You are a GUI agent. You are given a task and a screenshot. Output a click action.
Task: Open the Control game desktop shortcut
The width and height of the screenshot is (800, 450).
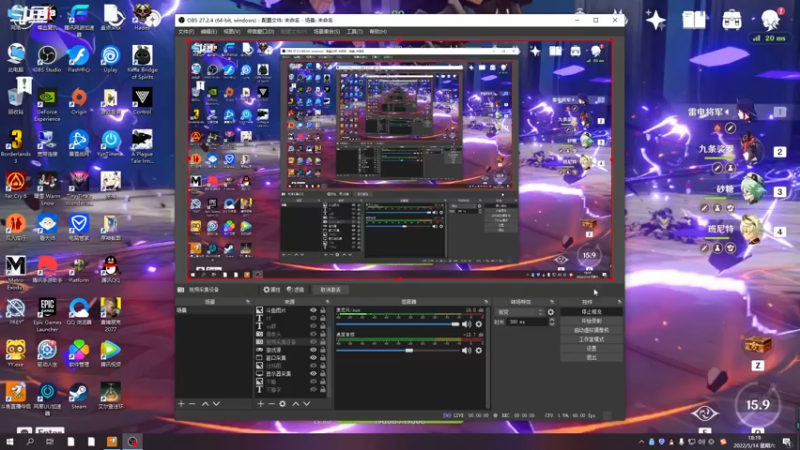point(142,101)
